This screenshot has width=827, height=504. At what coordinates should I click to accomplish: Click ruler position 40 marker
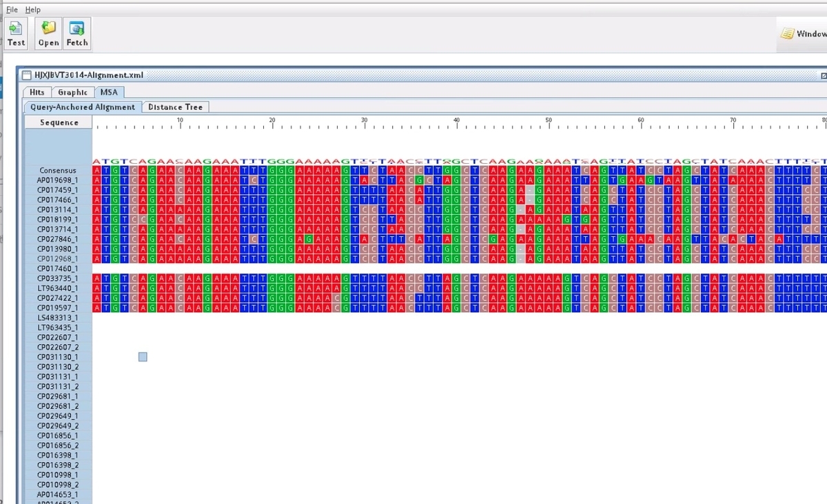tap(456, 120)
